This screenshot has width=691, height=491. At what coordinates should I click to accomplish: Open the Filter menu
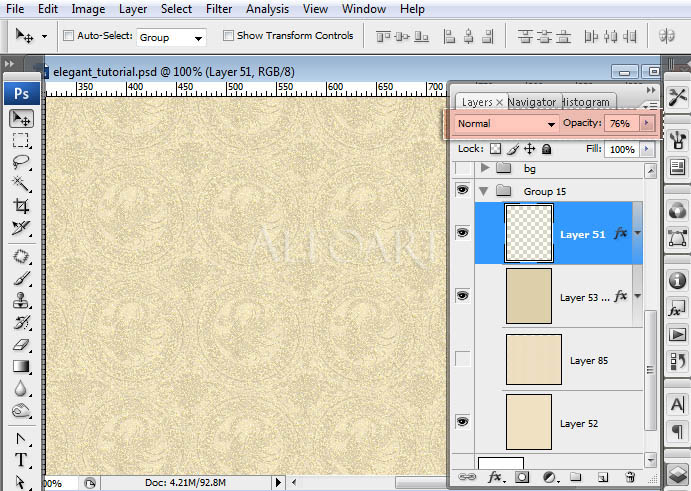[219, 9]
